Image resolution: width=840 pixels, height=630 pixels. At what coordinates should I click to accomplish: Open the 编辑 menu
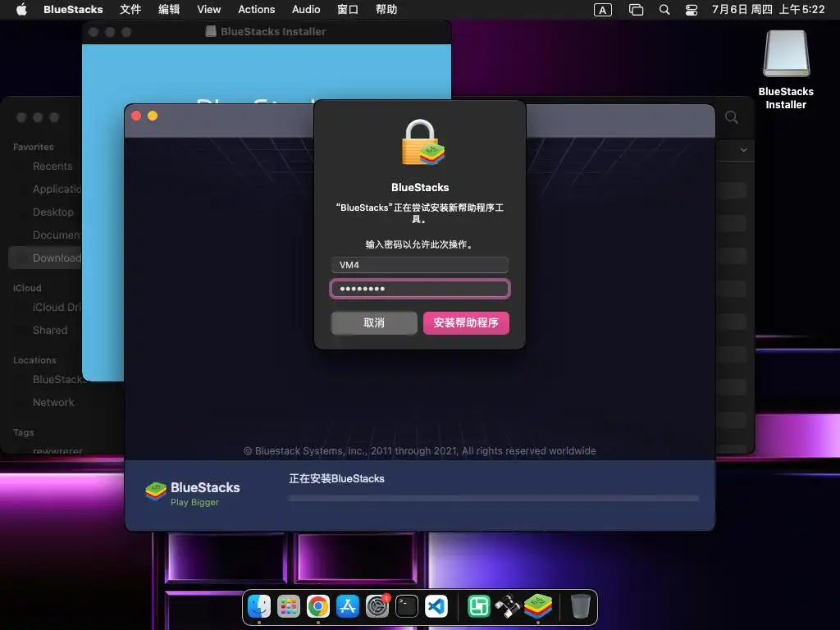(x=169, y=9)
